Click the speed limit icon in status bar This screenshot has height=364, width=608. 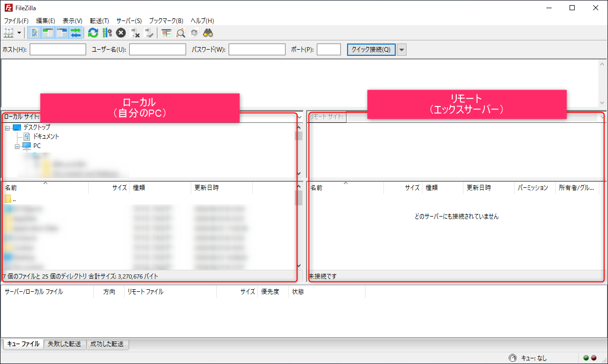tap(513, 358)
